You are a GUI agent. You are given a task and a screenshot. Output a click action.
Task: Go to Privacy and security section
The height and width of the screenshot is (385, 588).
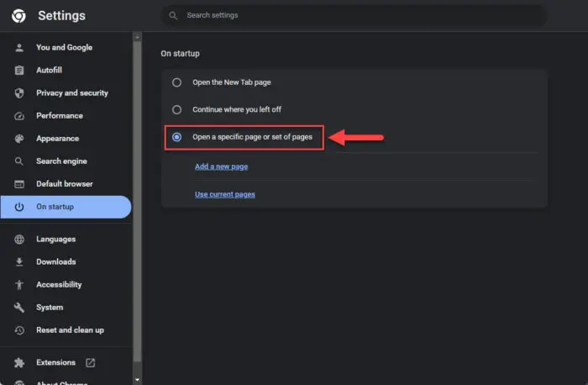pyautogui.click(x=66, y=93)
